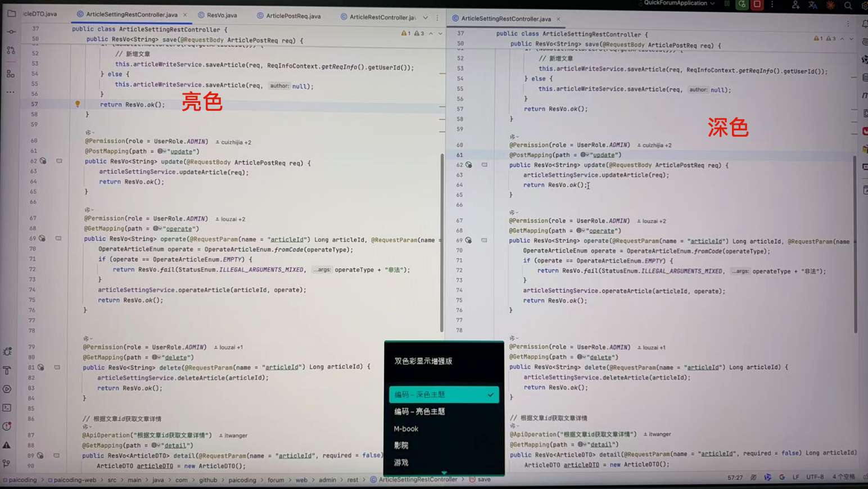Click the left editor vertical scrollbar

pos(442,242)
